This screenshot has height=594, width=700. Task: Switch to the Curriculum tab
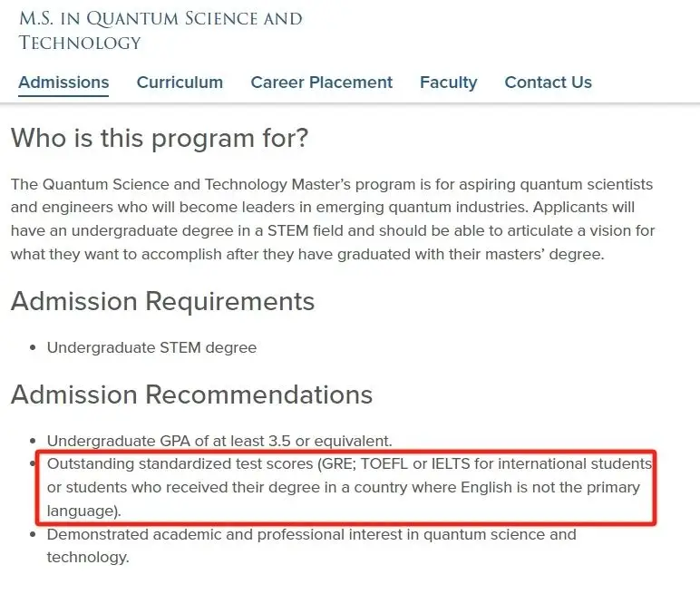[180, 83]
